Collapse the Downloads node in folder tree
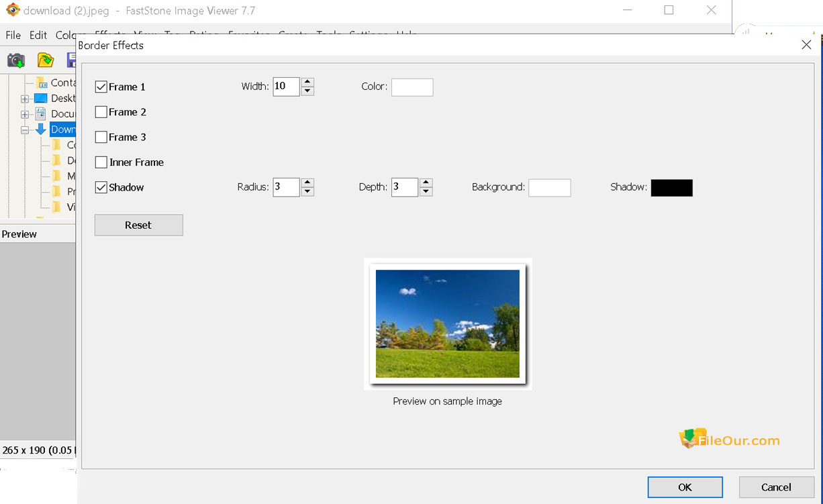The image size is (823, 504). click(x=25, y=130)
